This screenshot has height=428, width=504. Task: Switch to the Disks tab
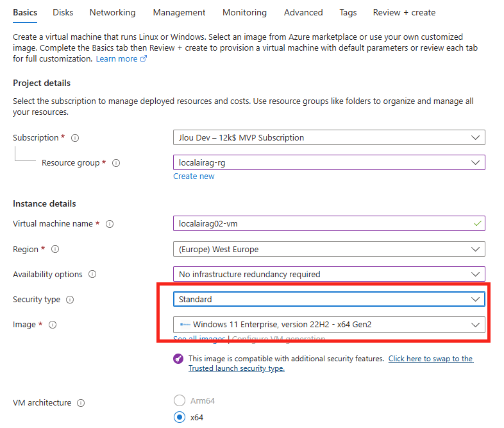63,13
